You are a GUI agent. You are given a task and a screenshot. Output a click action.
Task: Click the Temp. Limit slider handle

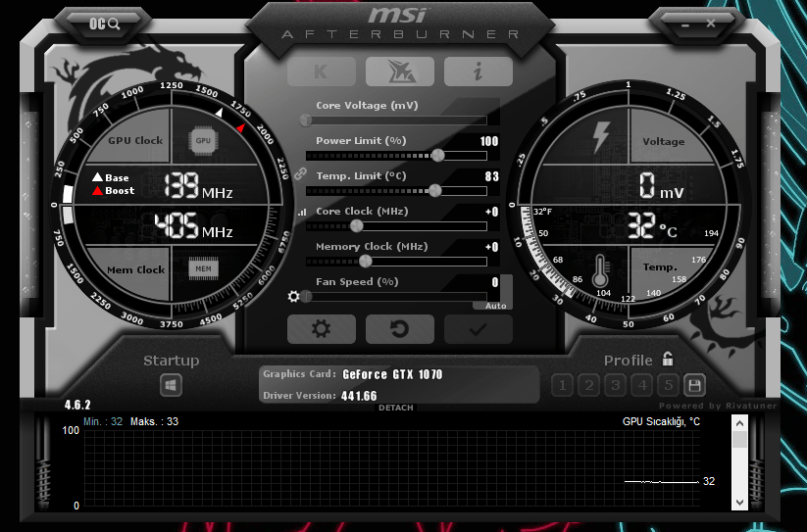click(x=435, y=191)
